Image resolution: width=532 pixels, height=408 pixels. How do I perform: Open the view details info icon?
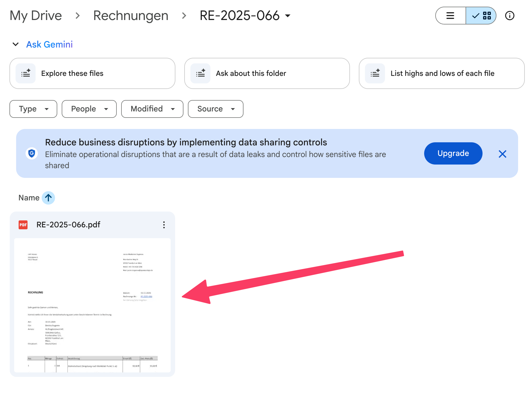coord(509,16)
